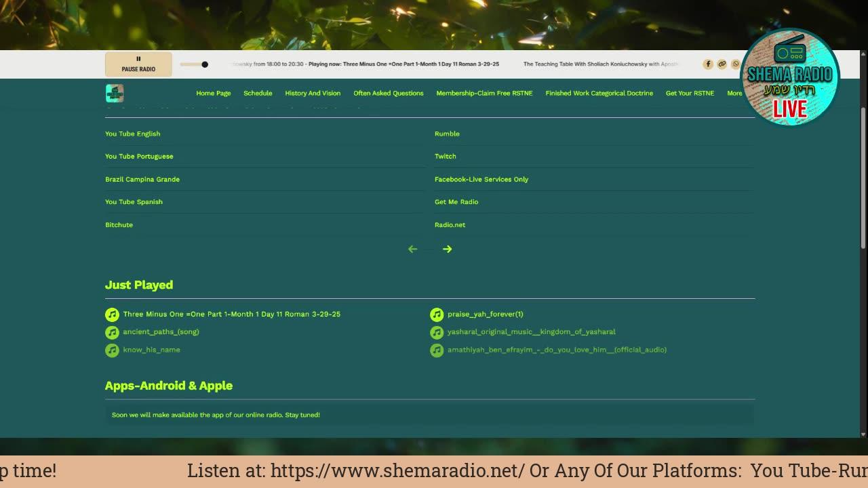Click the site logo in the navigation bar
The height and width of the screenshot is (488, 868).
click(x=115, y=93)
